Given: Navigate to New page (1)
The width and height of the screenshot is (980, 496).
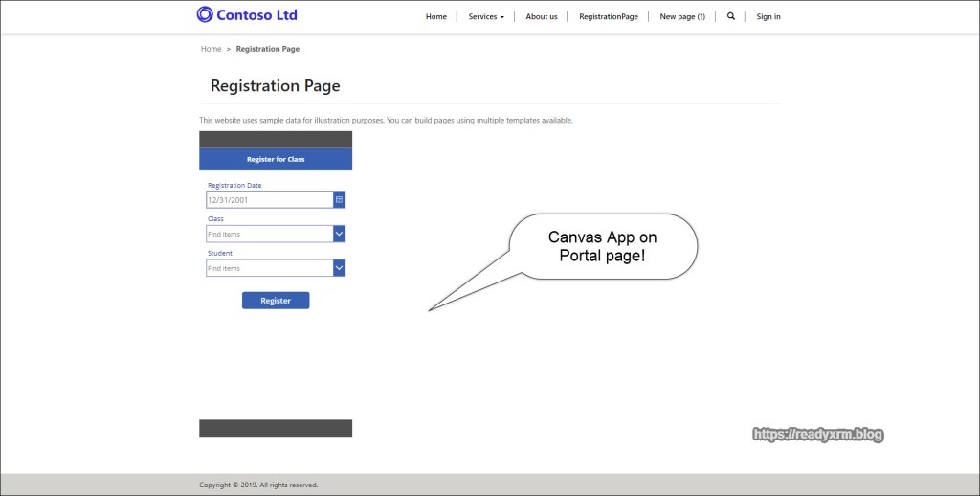Looking at the screenshot, I should pyautogui.click(x=682, y=16).
